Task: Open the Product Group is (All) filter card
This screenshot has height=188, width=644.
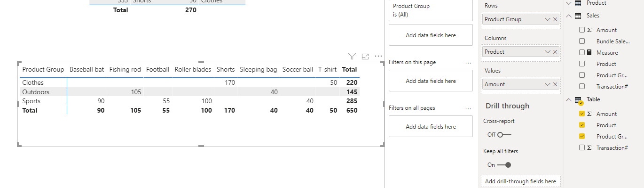Action: pos(431,10)
